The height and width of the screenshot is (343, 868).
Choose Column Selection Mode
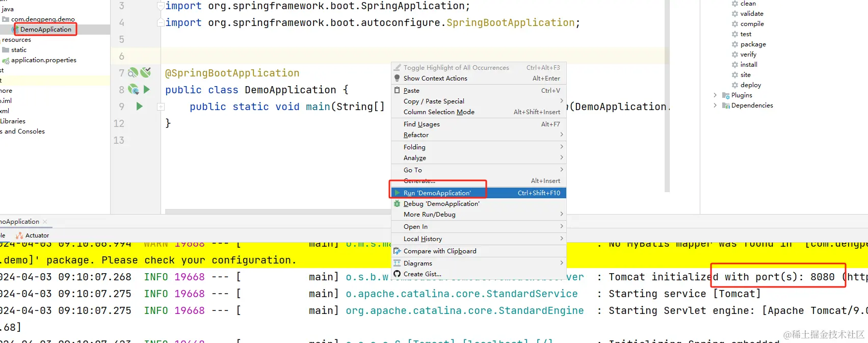479,112
